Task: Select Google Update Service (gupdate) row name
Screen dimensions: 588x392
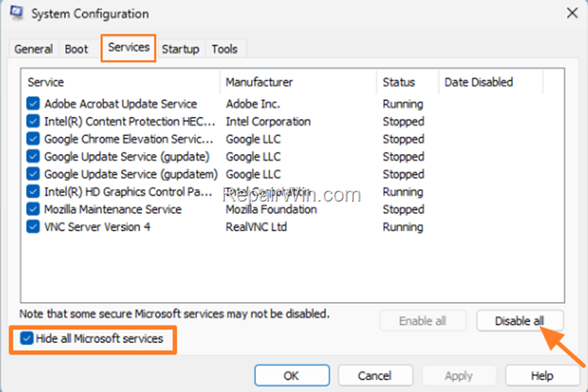Action: (x=127, y=157)
